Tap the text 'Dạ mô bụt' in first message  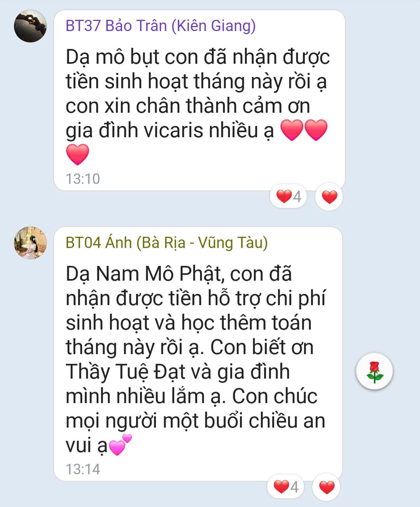pos(113,58)
